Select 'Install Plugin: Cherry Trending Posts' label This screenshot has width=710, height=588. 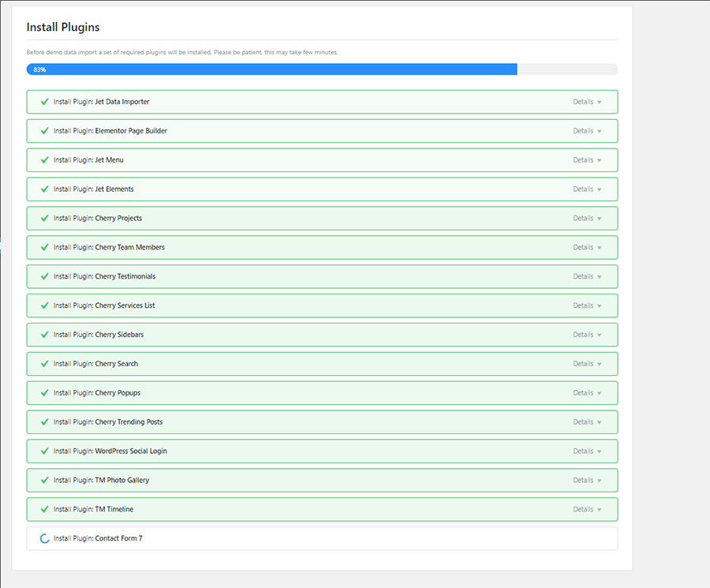point(108,421)
